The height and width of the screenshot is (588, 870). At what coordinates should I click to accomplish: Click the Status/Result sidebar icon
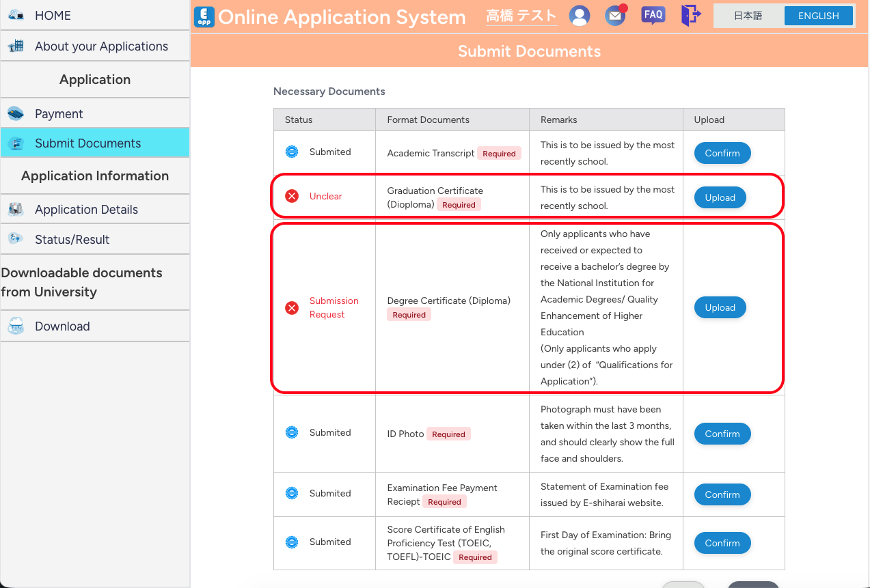pyautogui.click(x=15, y=238)
